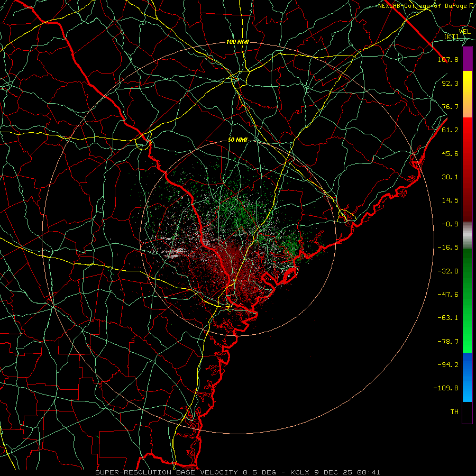Click the 45.6 velocity scale value
Screen dimensions: 476x476
pyautogui.click(x=450, y=153)
